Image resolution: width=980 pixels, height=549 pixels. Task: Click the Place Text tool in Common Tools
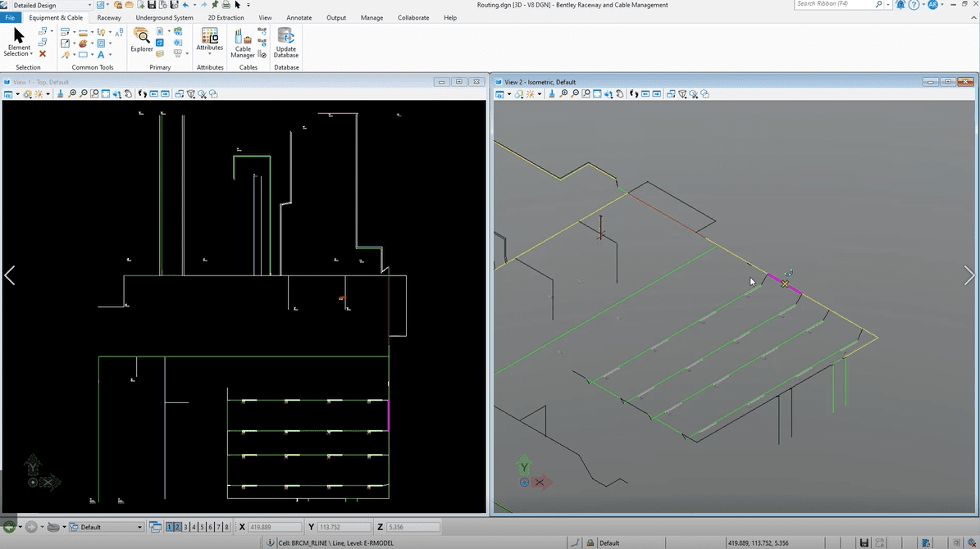[101, 55]
